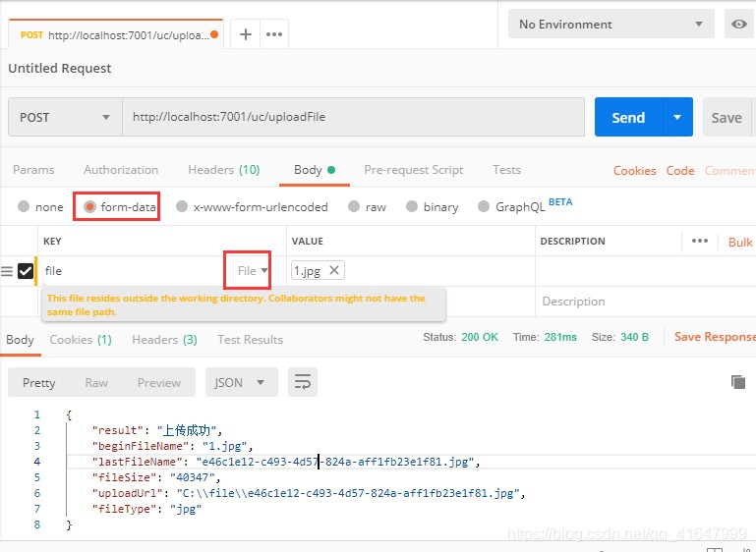Open the POST method dropdown

(x=65, y=117)
